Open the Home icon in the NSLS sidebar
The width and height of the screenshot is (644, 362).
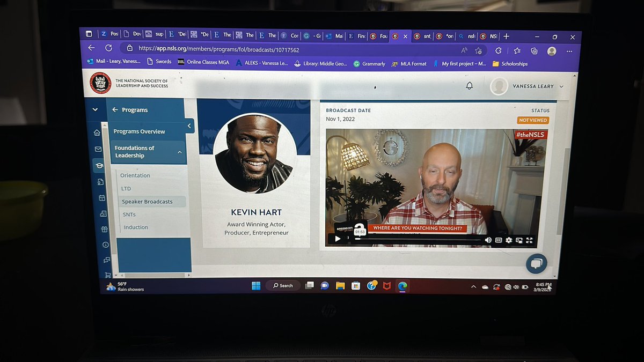97,132
